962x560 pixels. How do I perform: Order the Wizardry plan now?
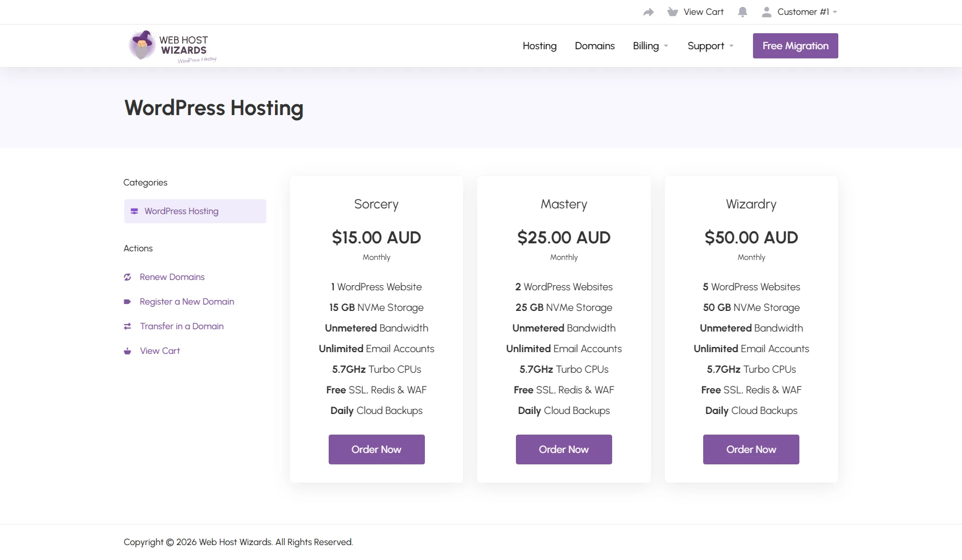[x=751, y=449]
